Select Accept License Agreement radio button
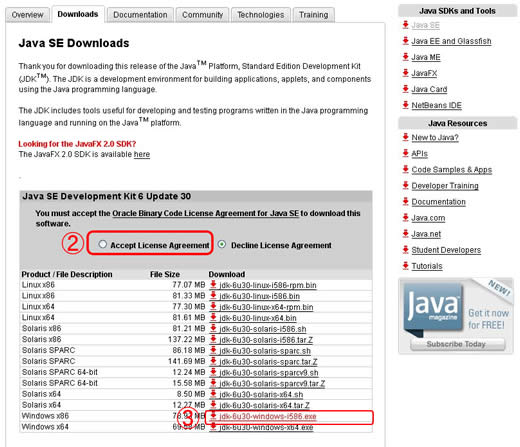The width and height of the screenshot is (520, 447). point(103,244)
